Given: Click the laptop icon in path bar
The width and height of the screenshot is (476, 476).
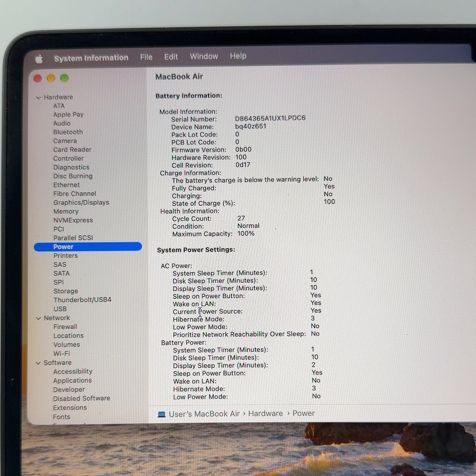Looking at the screenshot, I should tap(161, 415).
